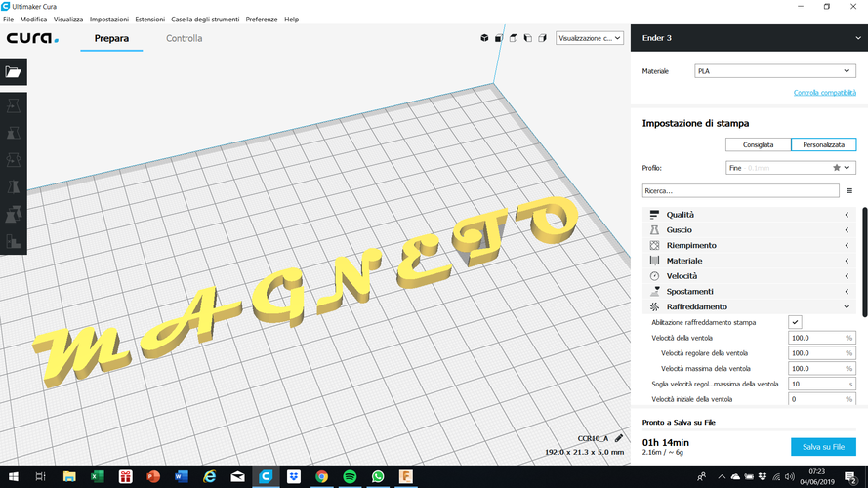Click Velocità iniziale della ventola value field
Image resolution: width=868 pixels, height=488 pixels.
tap(821, 399)
